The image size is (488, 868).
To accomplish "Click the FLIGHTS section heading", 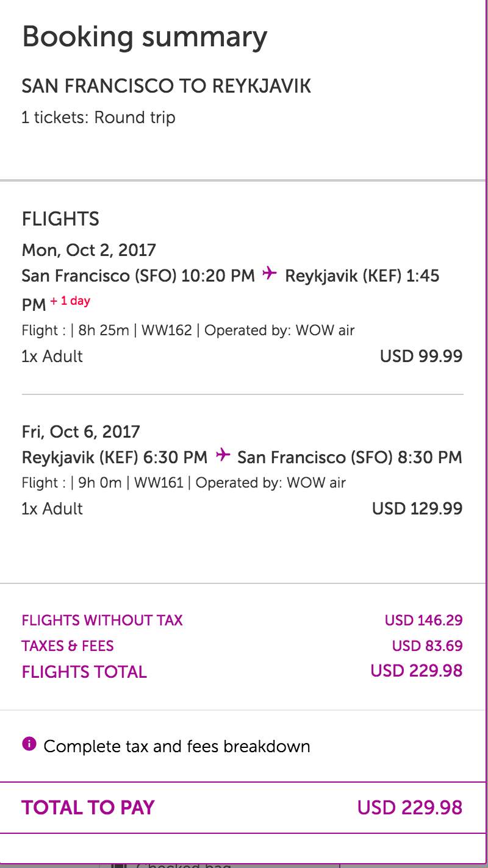I will pyautogui.click(x=60, y=219).
